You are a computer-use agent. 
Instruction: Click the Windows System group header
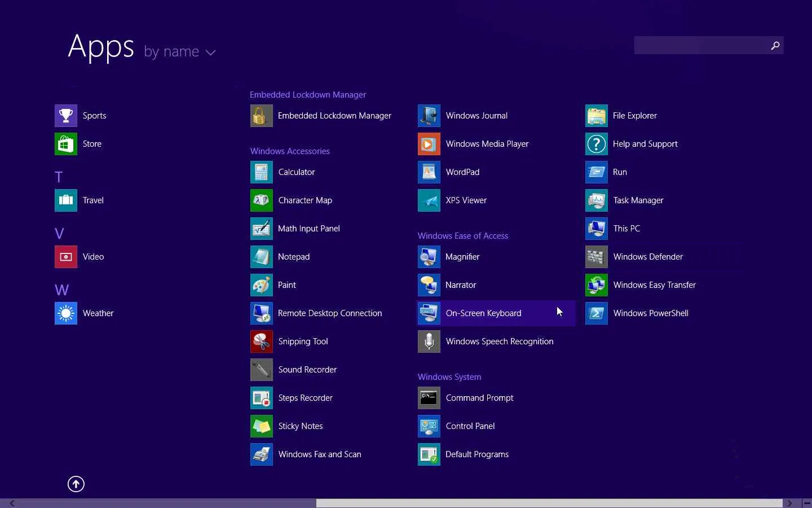(449, 377)
